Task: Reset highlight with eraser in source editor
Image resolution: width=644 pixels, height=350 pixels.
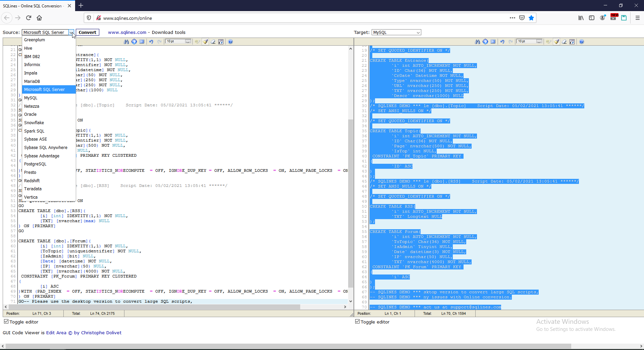Action: point(213,42)
